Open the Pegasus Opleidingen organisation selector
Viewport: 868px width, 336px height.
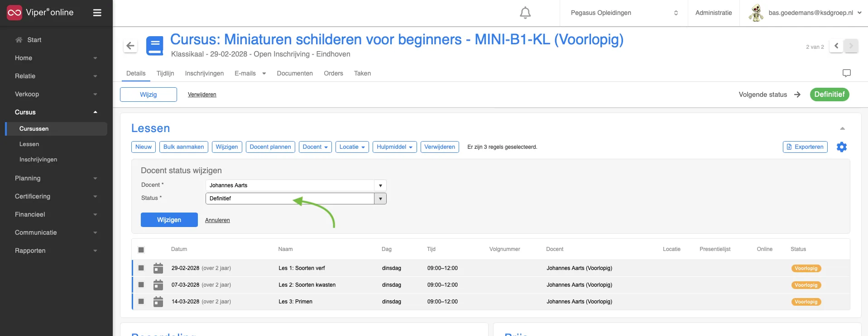click(x=624, y=13)
